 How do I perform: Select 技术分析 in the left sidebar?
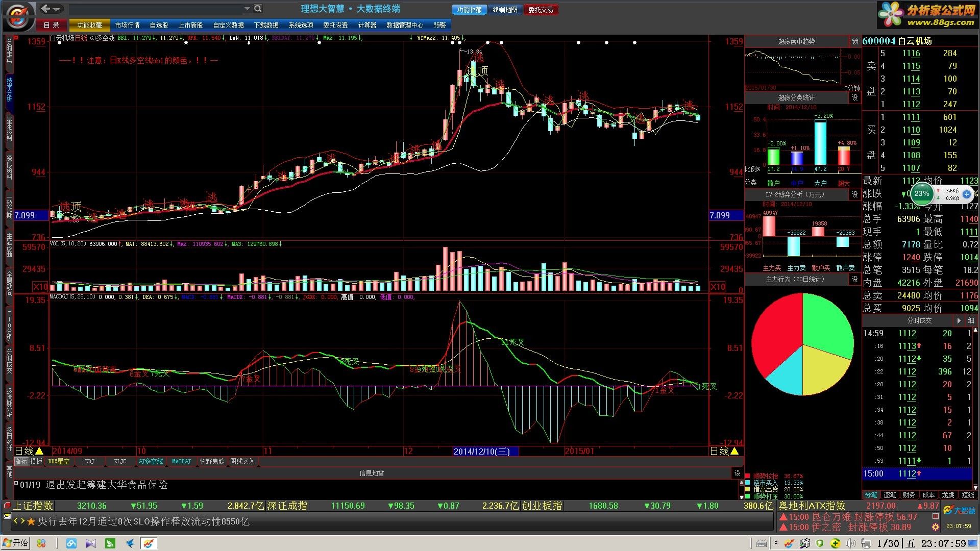[x=9, y=90]
